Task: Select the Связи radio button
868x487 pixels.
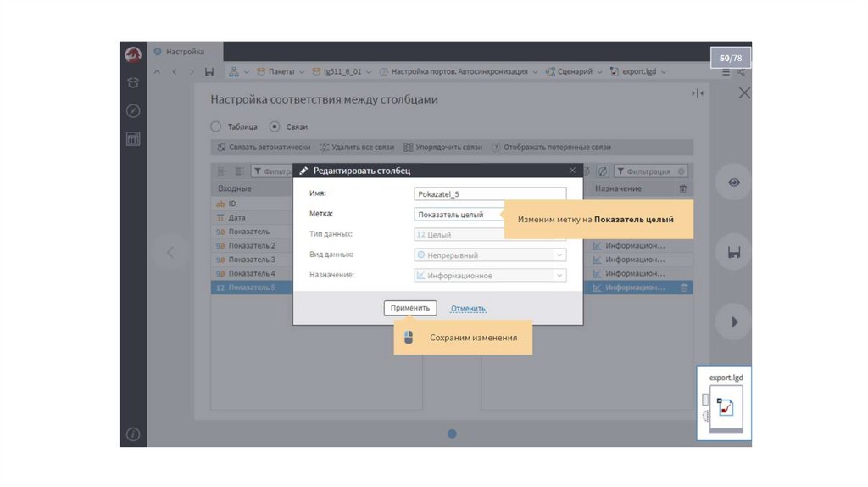Action: [x=275, y=126]
